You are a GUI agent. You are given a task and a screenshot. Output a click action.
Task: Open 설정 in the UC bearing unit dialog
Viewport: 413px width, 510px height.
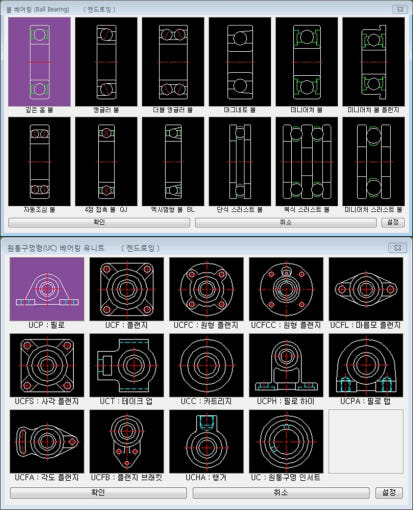[389, 493]
